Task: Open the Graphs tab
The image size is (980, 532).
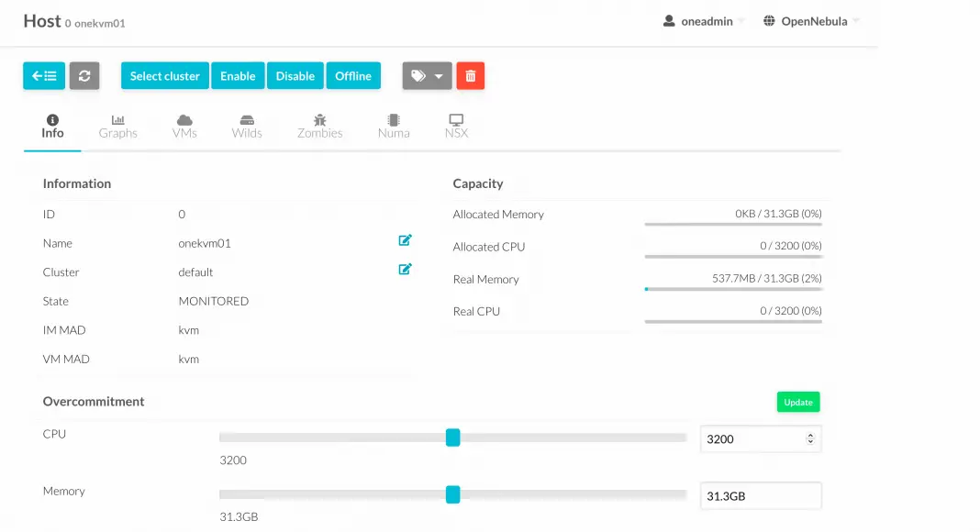Action: [118, 127]
